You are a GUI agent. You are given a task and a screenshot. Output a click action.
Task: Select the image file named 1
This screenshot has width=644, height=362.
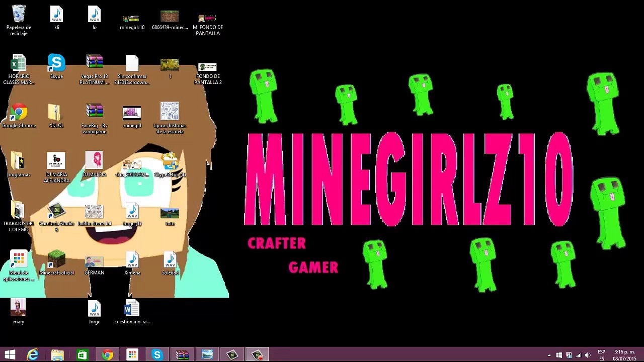coord(170,69)
